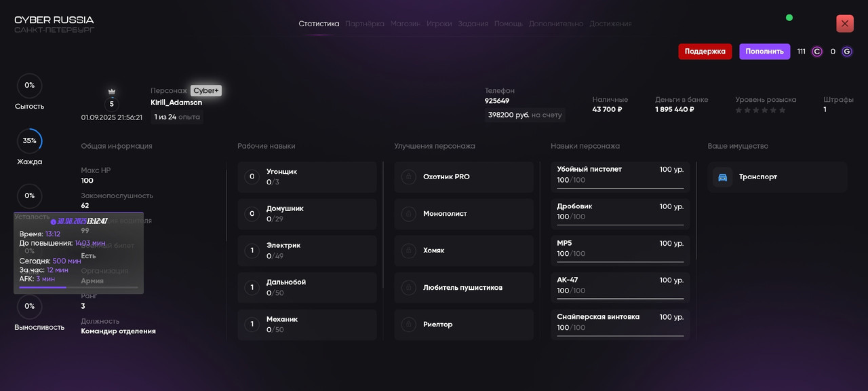Click the Уровень розыска star rating

point(761,110)
